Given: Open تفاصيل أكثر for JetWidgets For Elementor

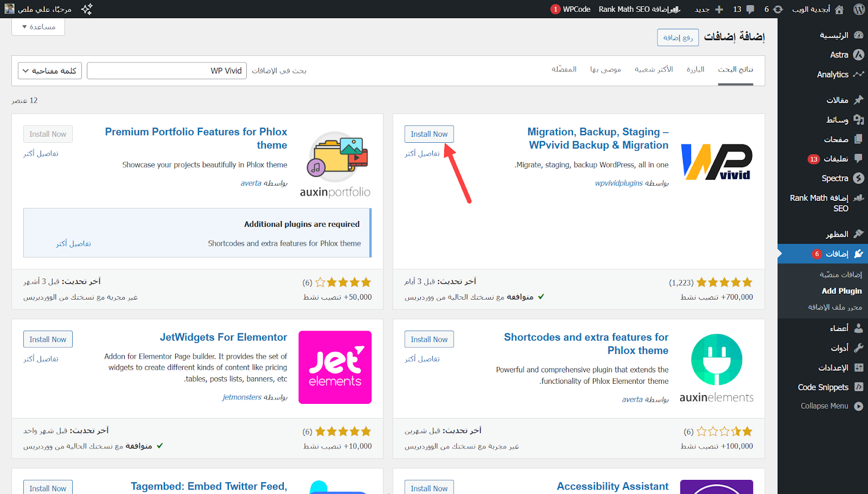Looking at the screenshot, I should coord(41,359).
